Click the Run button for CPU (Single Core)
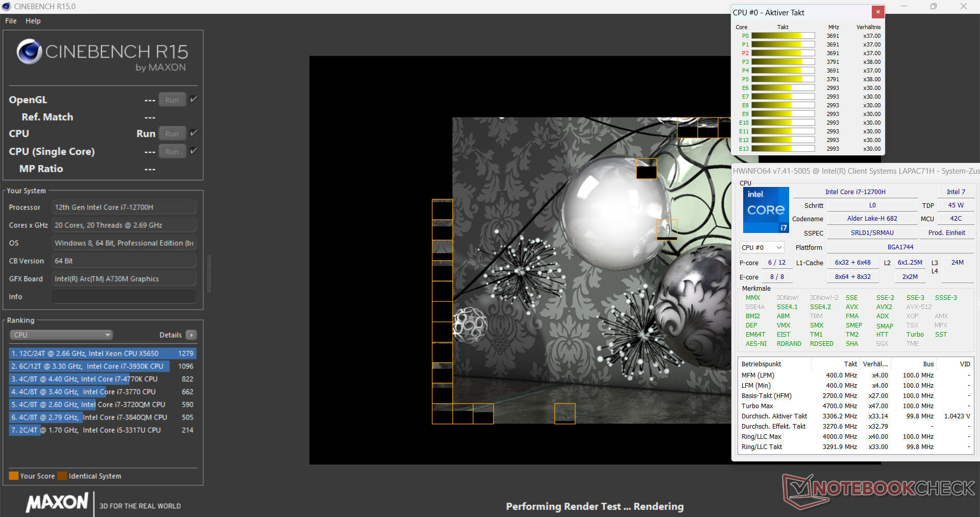Screen dimensions: 980x517 coord(172,152)
